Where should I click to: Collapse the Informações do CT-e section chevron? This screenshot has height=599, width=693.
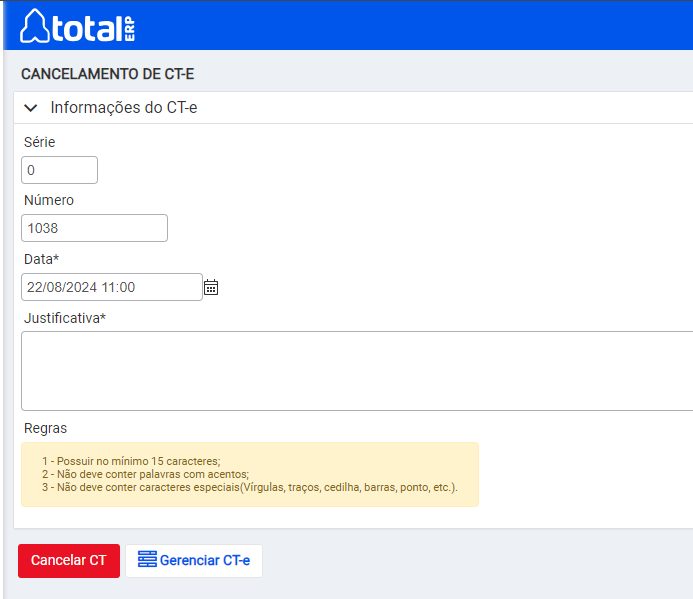pos(30,108)
